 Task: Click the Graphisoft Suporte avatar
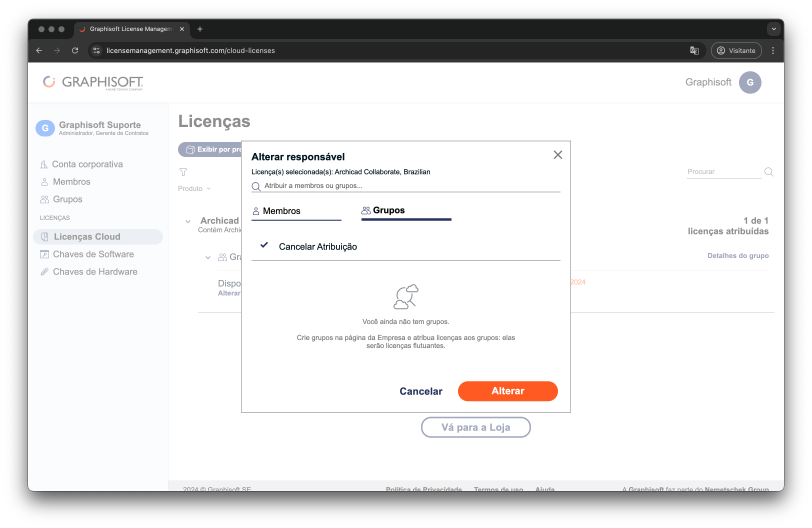pos(45,128)
